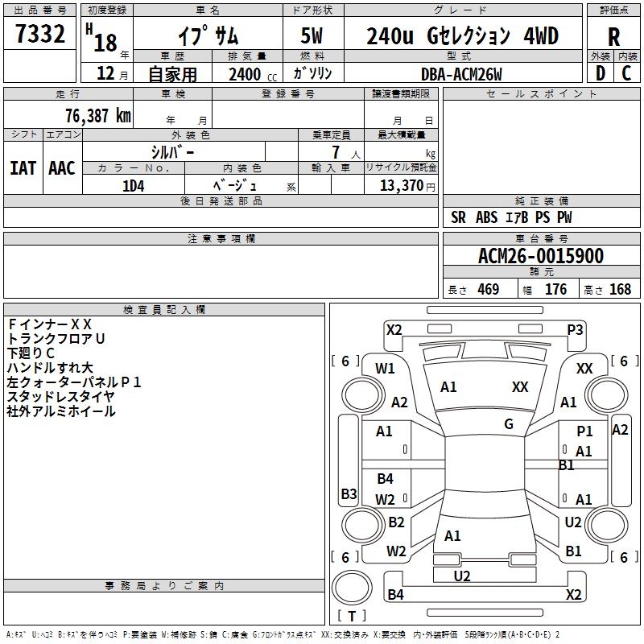Click the color code 1D4
The height and width of the screenshot is (644, 644).
pos(133,185)
